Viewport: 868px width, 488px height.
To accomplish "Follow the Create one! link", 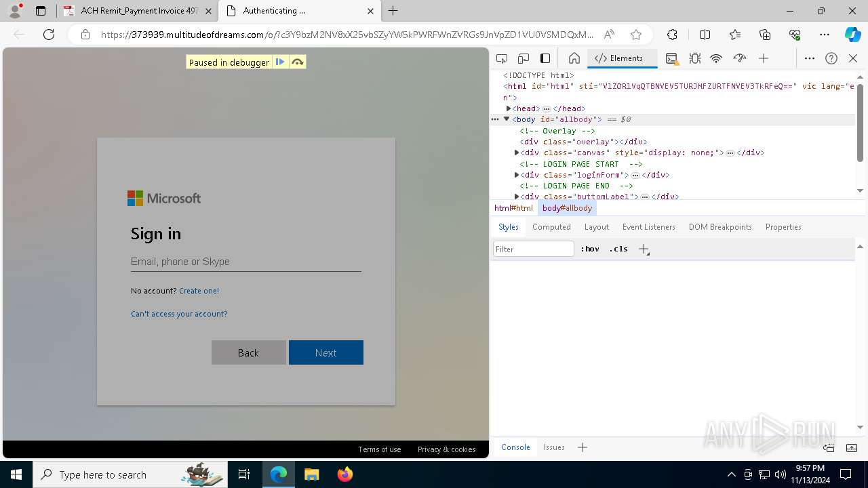I will pos(199,291).
